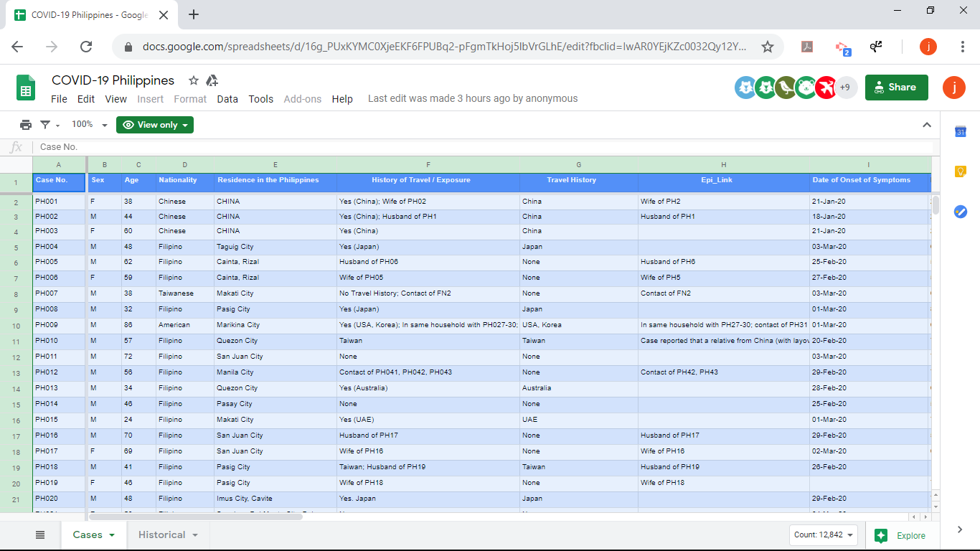
Task: Click the cell Yes (Australia)
Action: pos(428,388)
